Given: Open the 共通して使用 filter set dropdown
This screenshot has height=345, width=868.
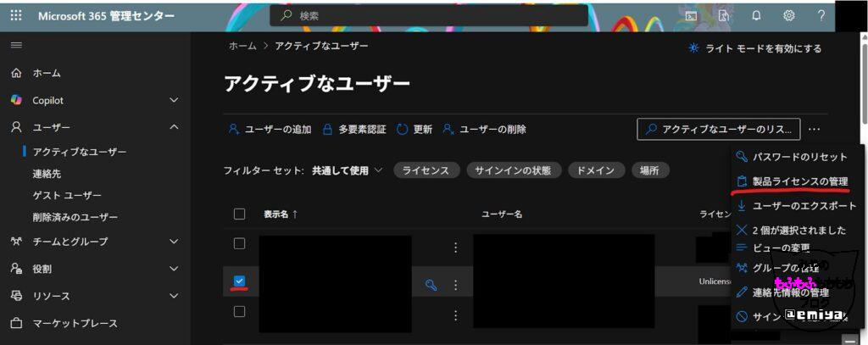Looking at the screenshot, I should pyautogui.click(x=347, y=170).
